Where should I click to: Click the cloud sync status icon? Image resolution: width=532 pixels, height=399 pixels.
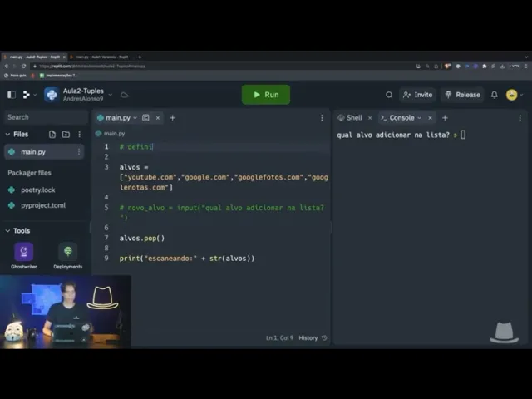pyautogui.click(x=124, y=95)
